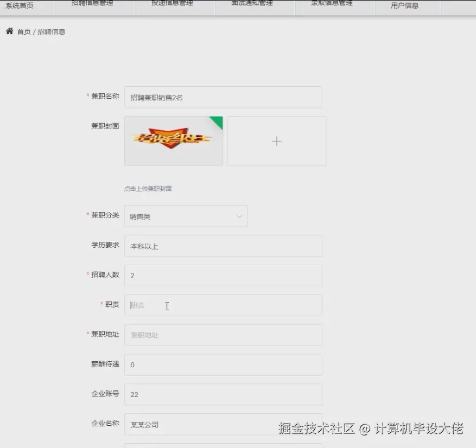Click the 招聘信息 breadcrumb entry
This screenshot has width=476, height=448.
pyautogui.click(x=52, y=32)
